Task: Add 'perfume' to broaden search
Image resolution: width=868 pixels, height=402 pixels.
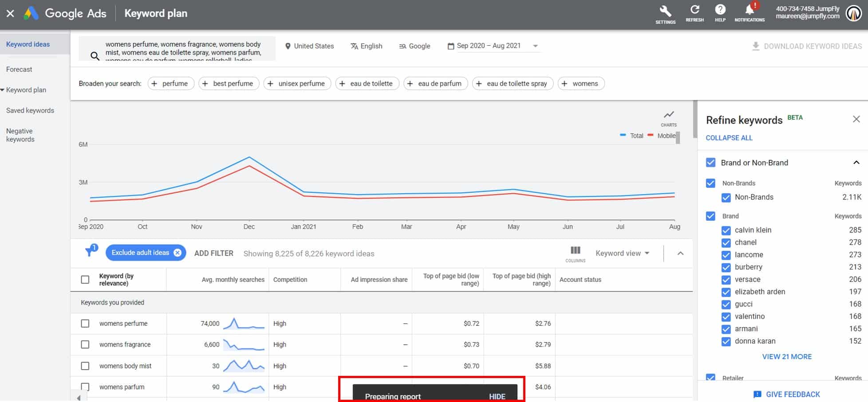Action: click(171, 83)
